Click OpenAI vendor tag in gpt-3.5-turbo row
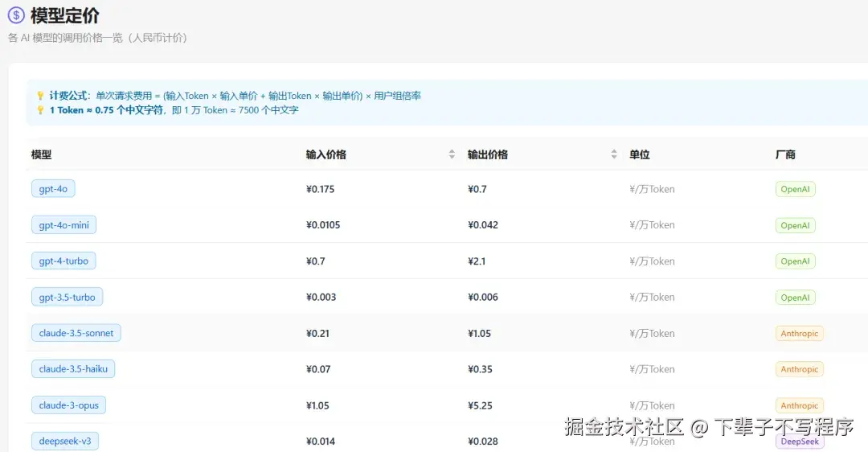868x452 pixels. click(x=795, y=298)
